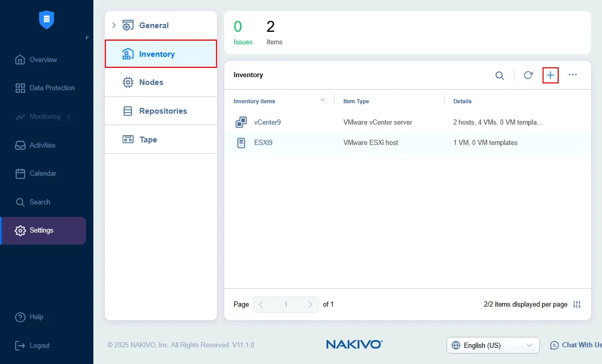
Task: Add new inventory item with plus
Action: click(550, 75)
